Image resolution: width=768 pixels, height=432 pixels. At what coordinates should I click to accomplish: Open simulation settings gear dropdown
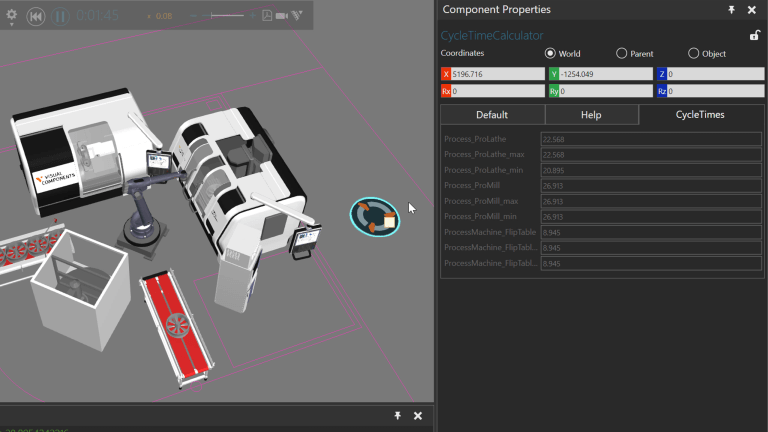[11, 17]
